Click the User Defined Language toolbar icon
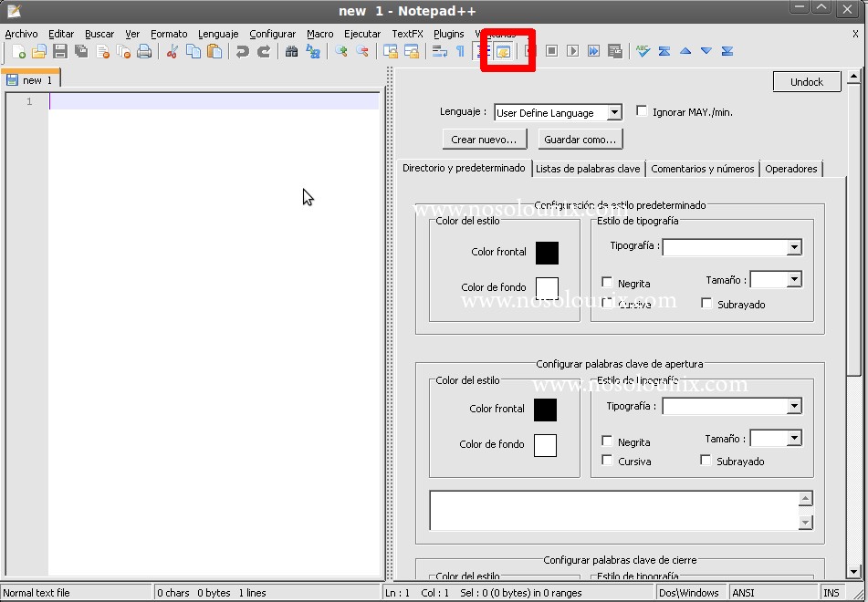Screen dimensions: 868x602 pyautogui.click(x=503, y=51)
